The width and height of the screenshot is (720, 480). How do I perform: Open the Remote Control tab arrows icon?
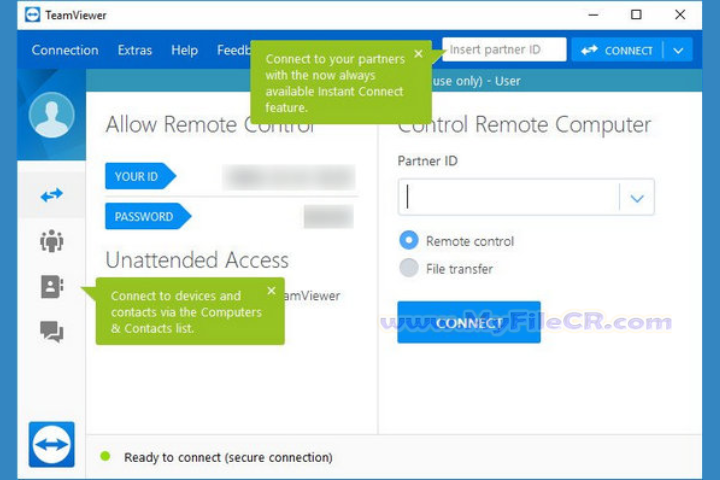51,195
